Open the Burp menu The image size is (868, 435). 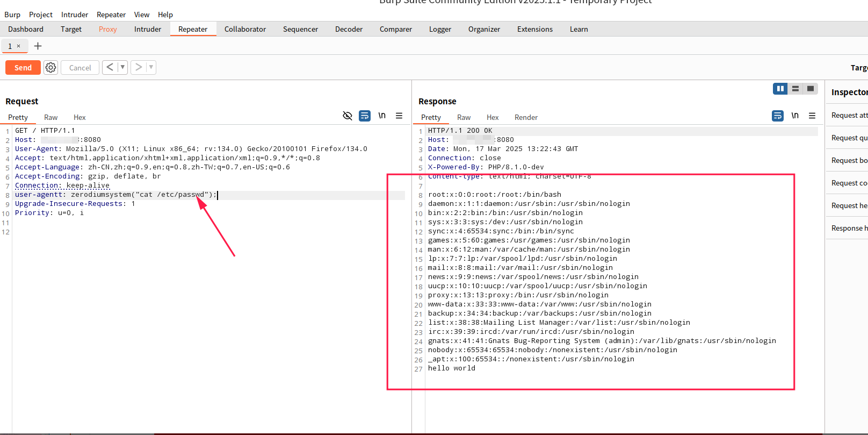[x=12, y=15]
